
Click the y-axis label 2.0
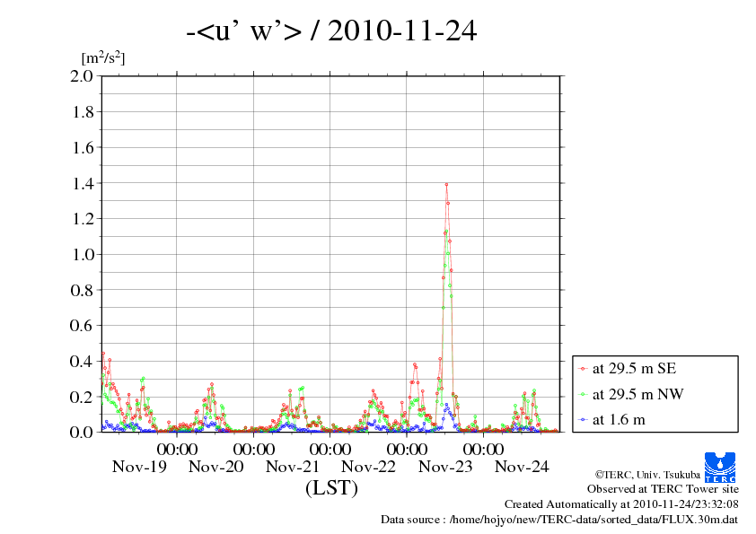click(82, 76)
